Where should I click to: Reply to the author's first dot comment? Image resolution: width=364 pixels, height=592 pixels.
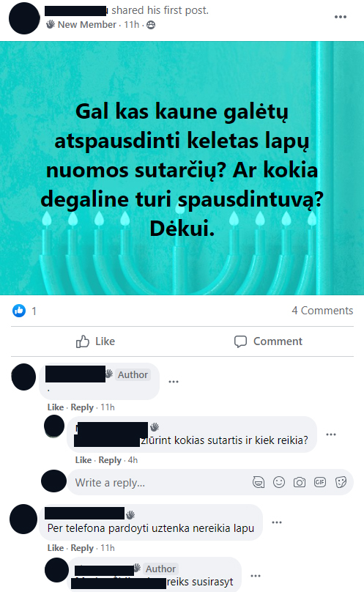click(x=82, y=407)
